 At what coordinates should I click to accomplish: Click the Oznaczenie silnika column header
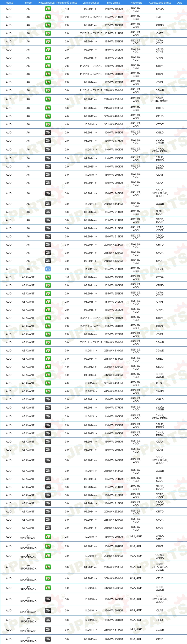click(x=160, y=2)
